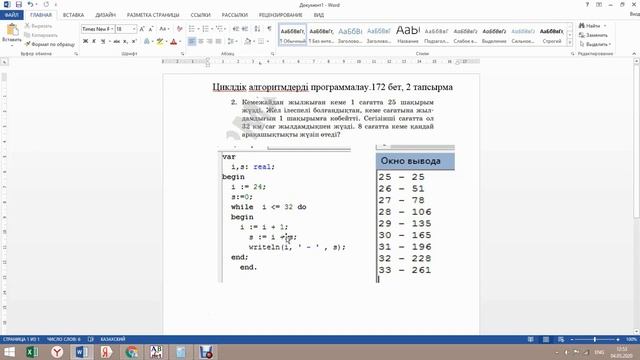Image resolution: width=640 pixels, height=360 pixels.
Task: Toggle strikethrough (abc) formatting
Action: (116, 41)
